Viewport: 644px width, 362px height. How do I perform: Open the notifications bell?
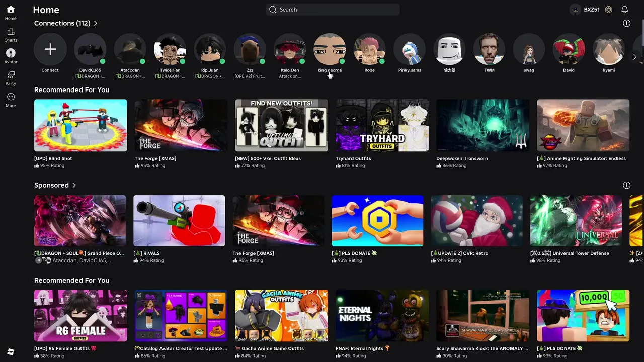(x=624, y=10)
